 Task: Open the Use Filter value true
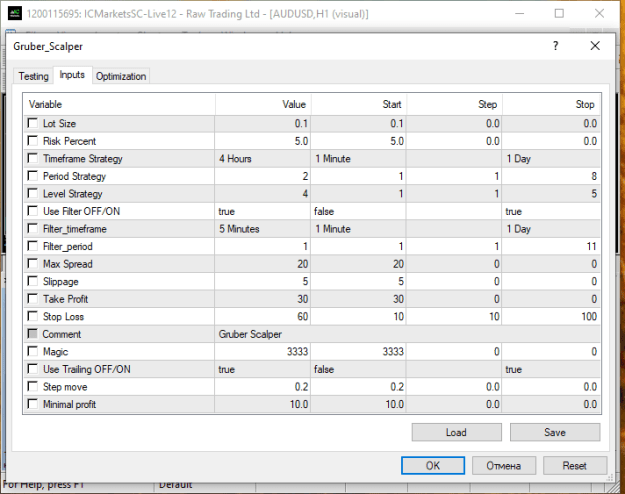point(263,211)
